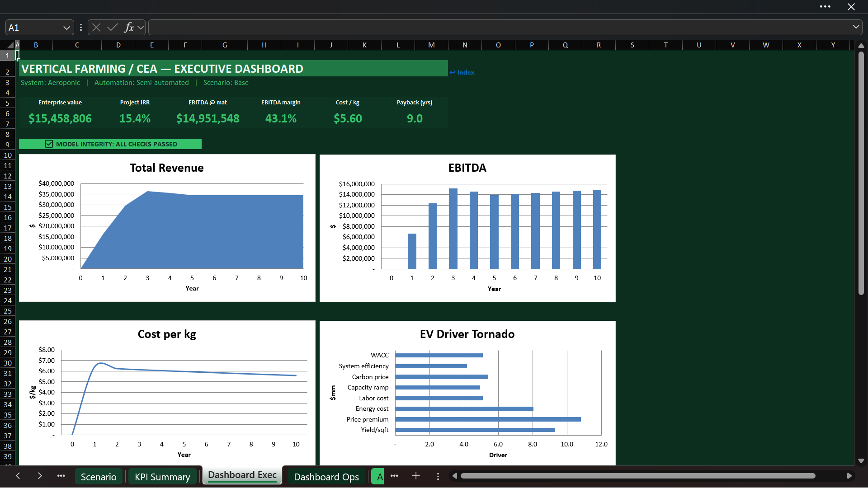Follow the Index hyperlink
The image size is (868, 488).
462,72
